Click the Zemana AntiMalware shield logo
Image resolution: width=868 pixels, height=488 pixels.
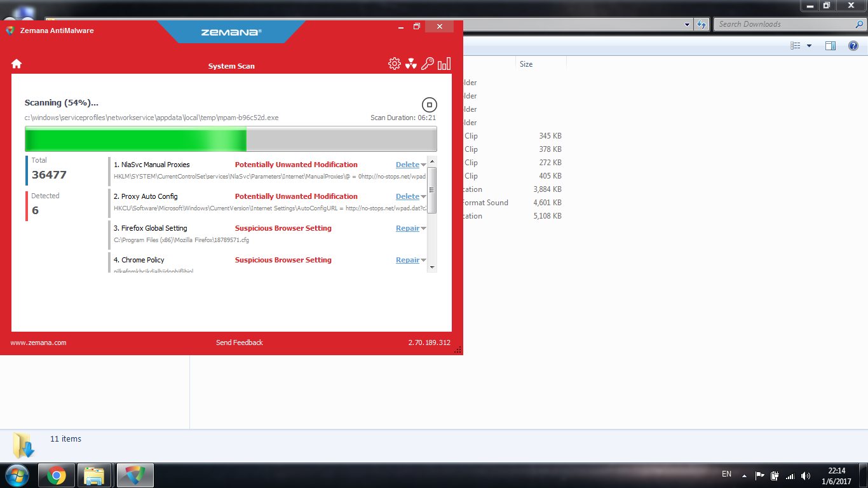click(10, 30)
